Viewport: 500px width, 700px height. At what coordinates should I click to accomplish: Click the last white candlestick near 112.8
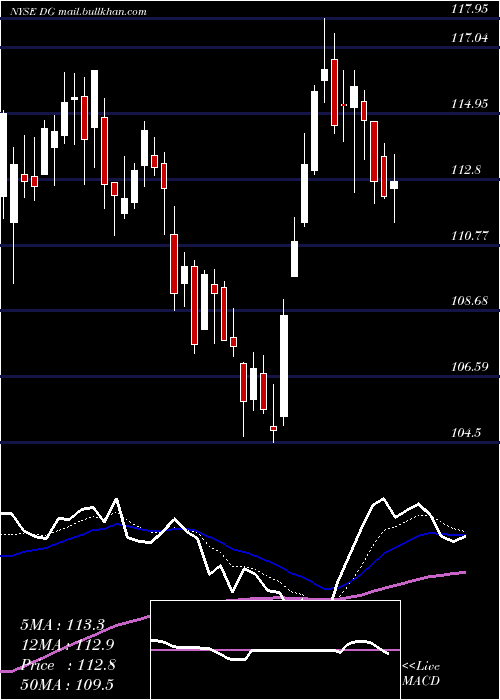394,185
